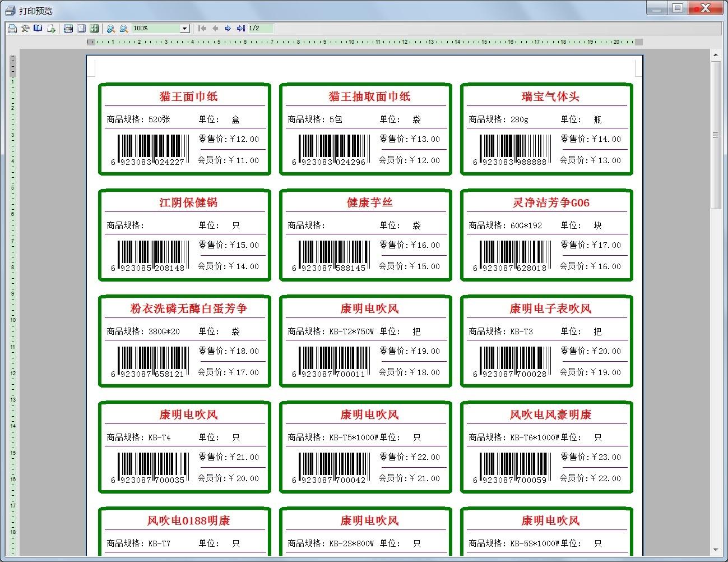
Task: Click the Print icon in the toolbar
Action: click(12, 28)
